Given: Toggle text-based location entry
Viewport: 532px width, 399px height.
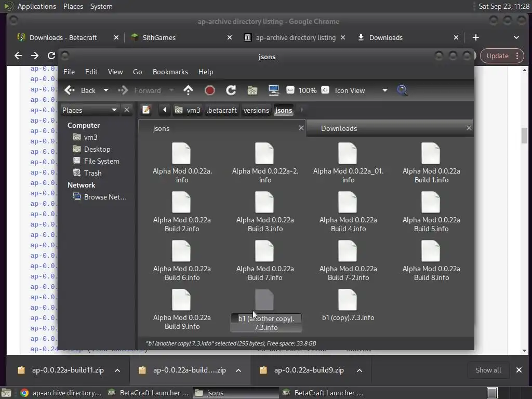Looking at the screenshot, I should pos(146,110).
